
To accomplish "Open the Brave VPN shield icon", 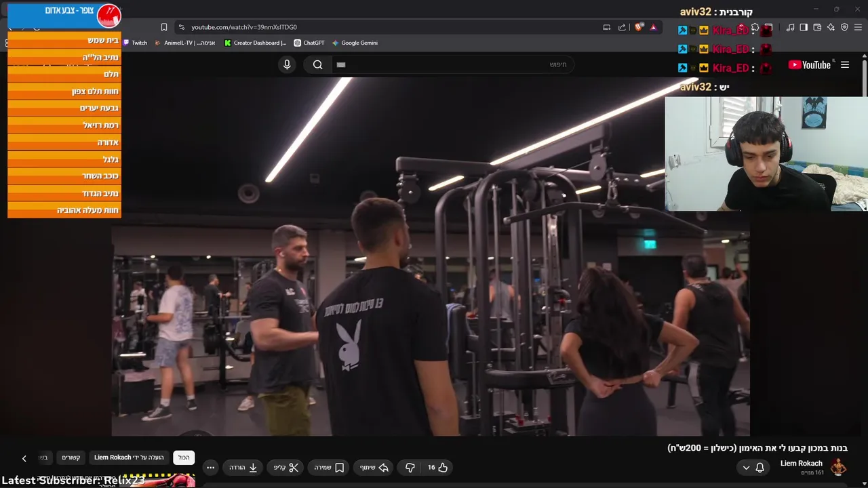I will (x=844, y=27).
